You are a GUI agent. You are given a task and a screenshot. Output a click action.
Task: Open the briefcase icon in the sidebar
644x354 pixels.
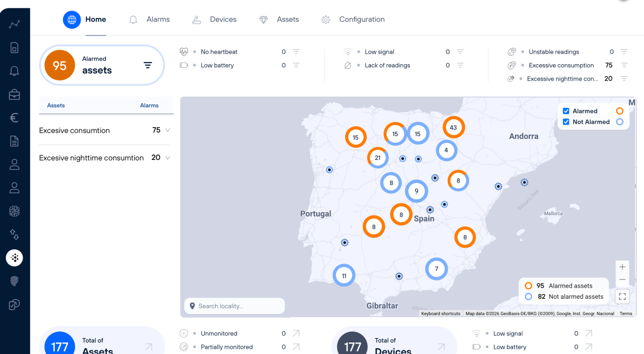click(x=15, y=95)
